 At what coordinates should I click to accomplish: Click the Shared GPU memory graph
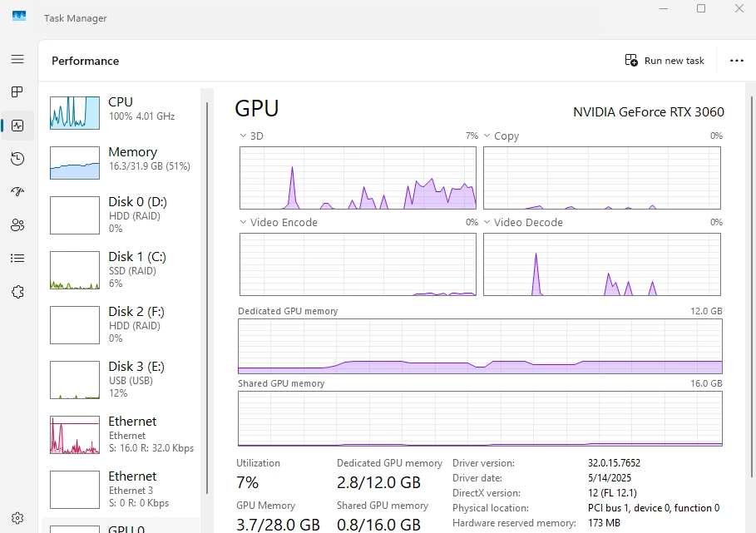480,418
